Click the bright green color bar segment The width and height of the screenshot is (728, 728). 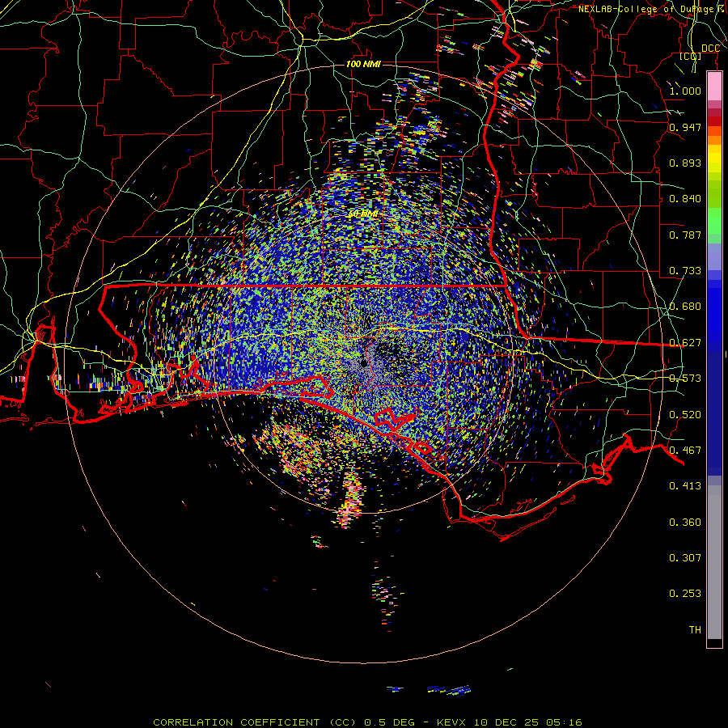pos(714,221)
